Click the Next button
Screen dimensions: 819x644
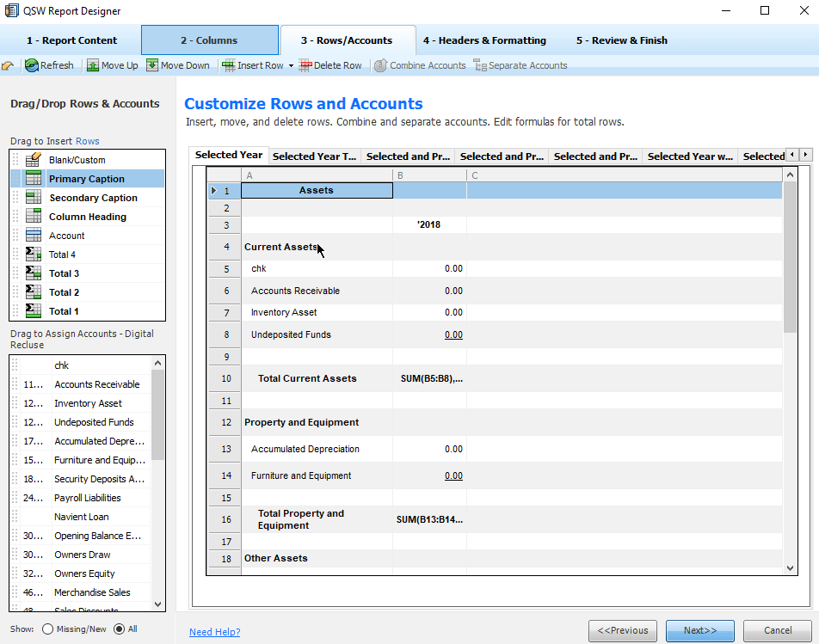coord(699,630)
